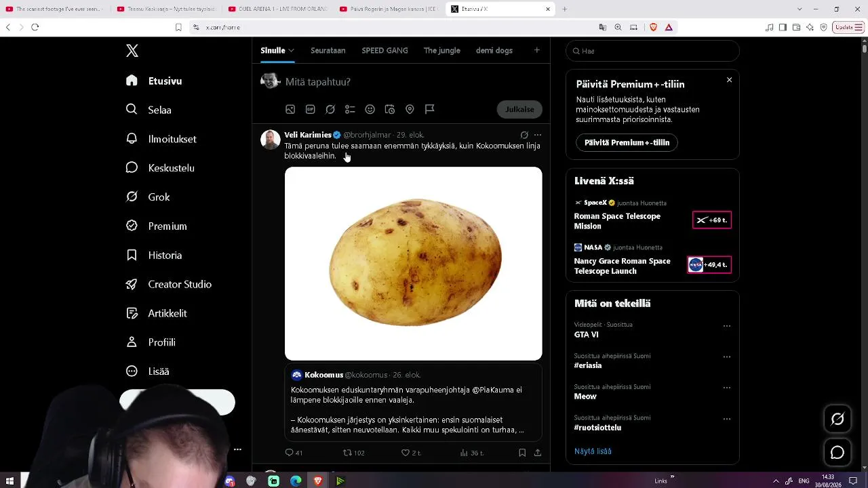Open more options for GTA VI trend

pyautogui.click(x=726, y=326)
